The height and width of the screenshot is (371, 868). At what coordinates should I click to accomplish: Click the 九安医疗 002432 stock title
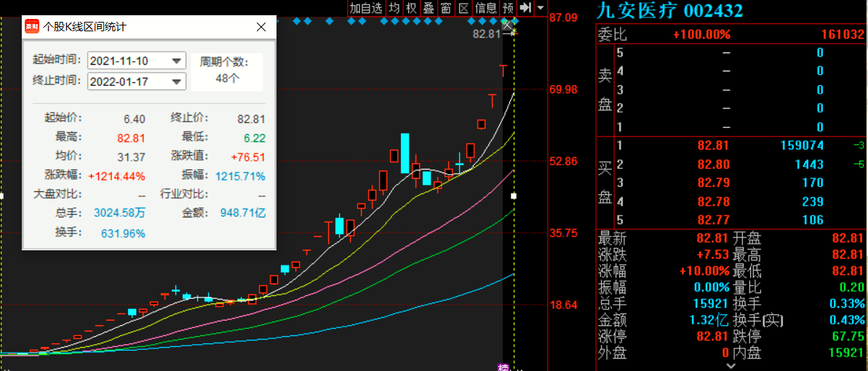tap(669, 10)
